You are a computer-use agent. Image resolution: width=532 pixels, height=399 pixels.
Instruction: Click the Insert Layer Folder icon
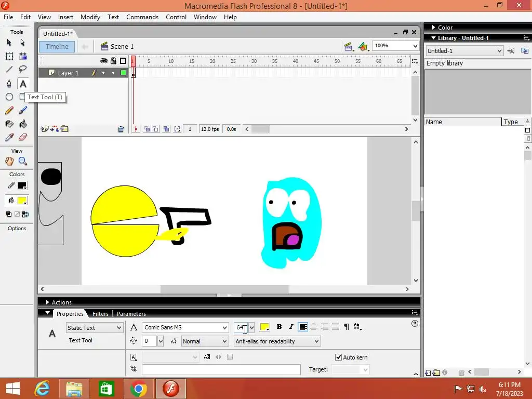(x=64, y=129)
